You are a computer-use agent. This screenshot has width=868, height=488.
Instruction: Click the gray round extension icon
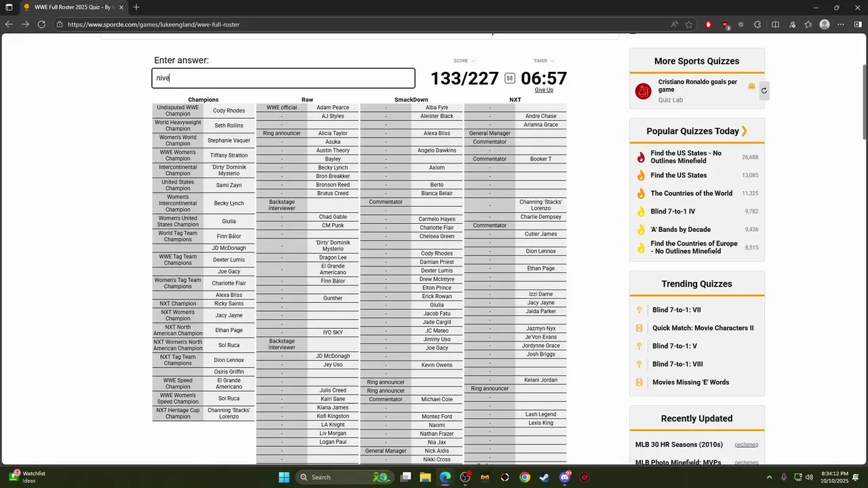741,24
